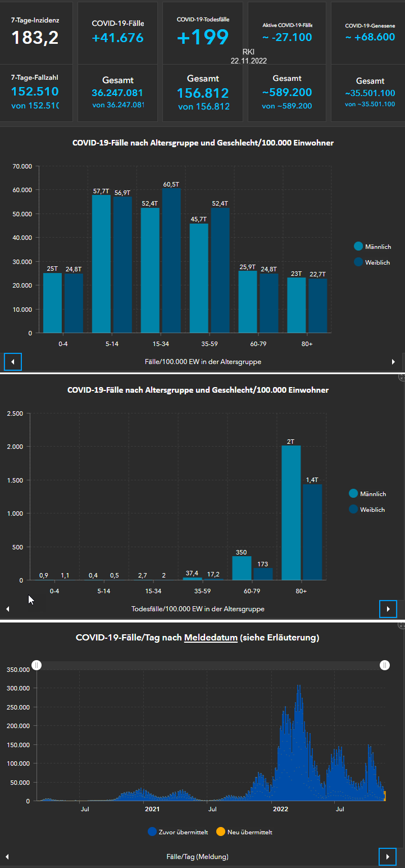This screenshot has width=405, height=868.
Task: Expand the deaths chart with maximize icon
Action: (x=402, y=378)
